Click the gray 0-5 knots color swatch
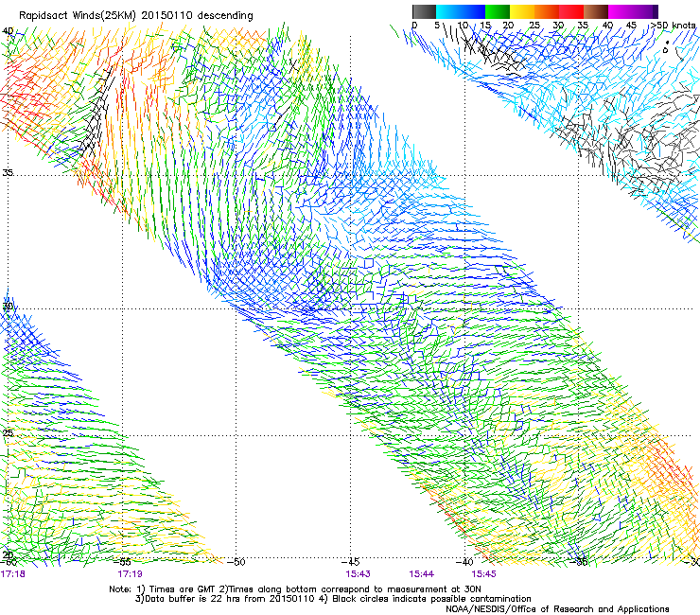Image resolution: width=700 pixels, height=615 pixels. (x=424, y=11)
